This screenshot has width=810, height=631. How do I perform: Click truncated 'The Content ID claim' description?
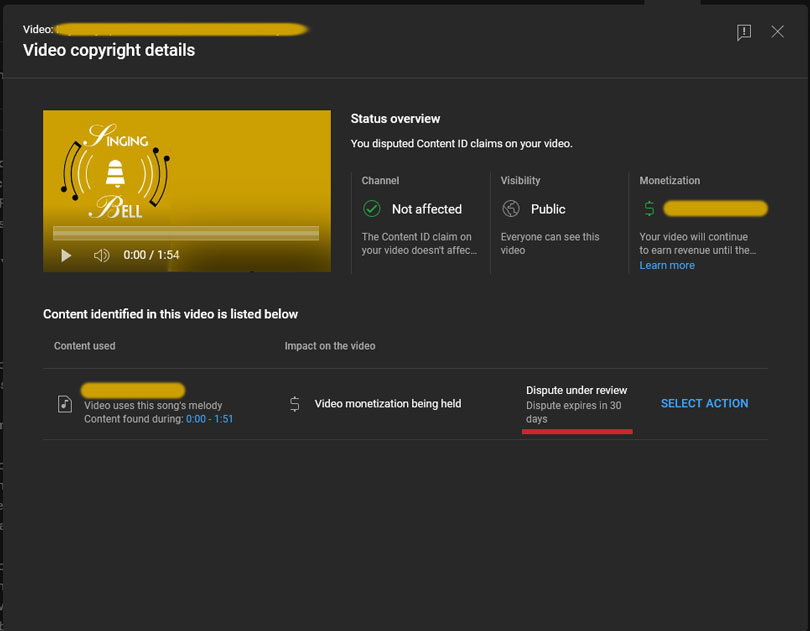419,243
